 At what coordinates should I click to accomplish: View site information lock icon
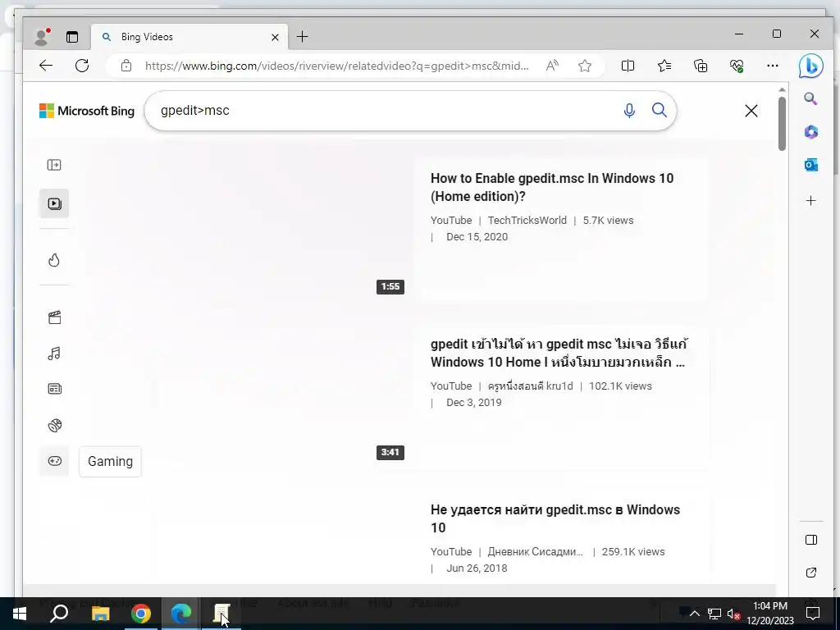tap(126, 66)
